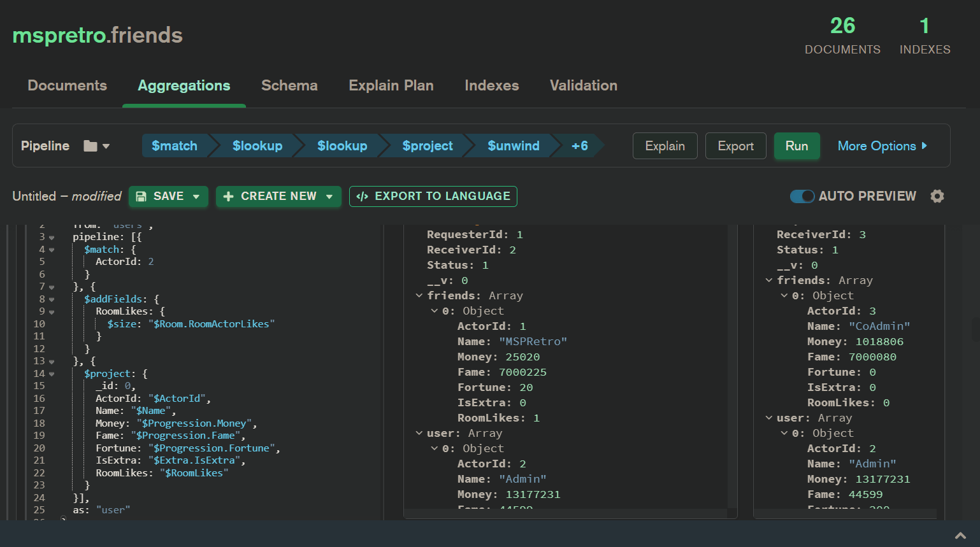
Task: Click the upward chevron in the bottom bar
Action: 960,536
